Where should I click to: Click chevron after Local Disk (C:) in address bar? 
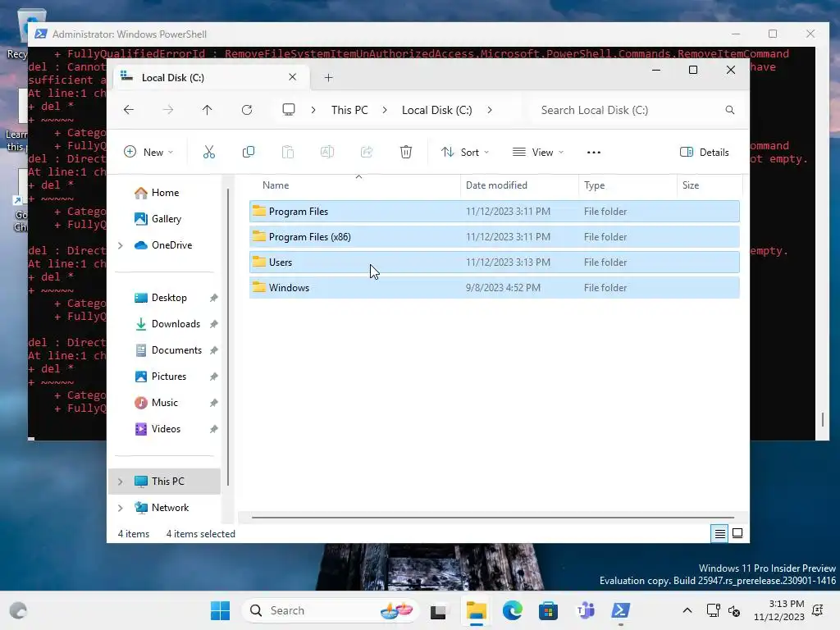(x=490, y=110)
